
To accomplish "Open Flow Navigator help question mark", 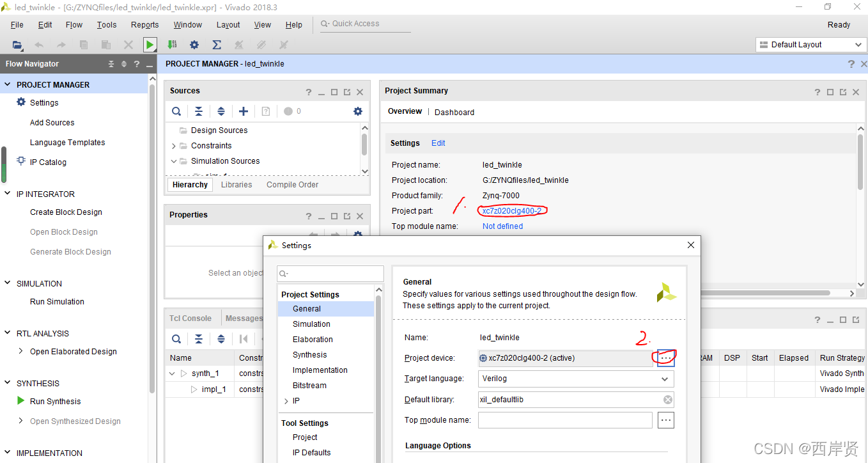I will 136,64.
